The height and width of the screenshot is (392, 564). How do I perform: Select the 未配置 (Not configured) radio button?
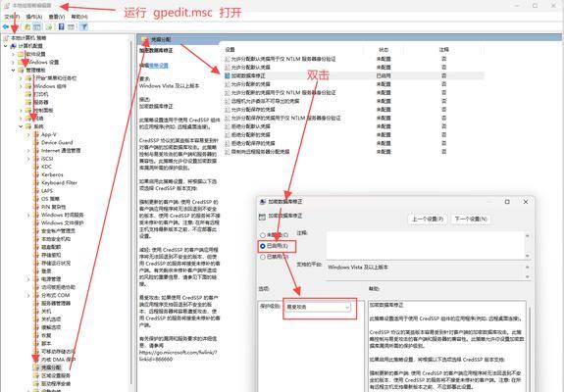click(x=263, y=235)
